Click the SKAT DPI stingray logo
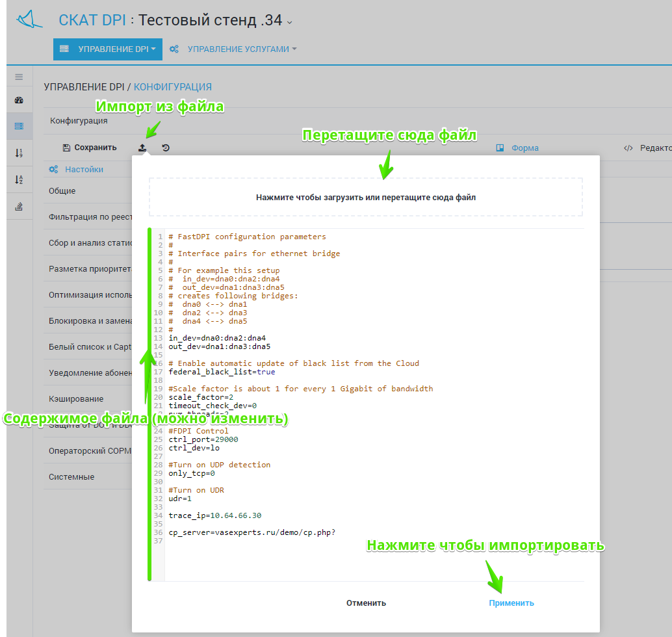 coord(29,19)
